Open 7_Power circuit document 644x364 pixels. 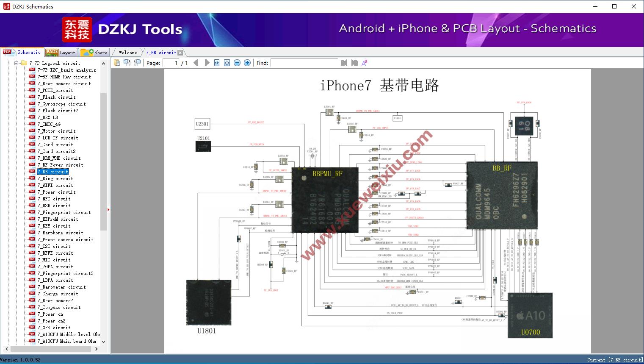[x=57, y=192]
